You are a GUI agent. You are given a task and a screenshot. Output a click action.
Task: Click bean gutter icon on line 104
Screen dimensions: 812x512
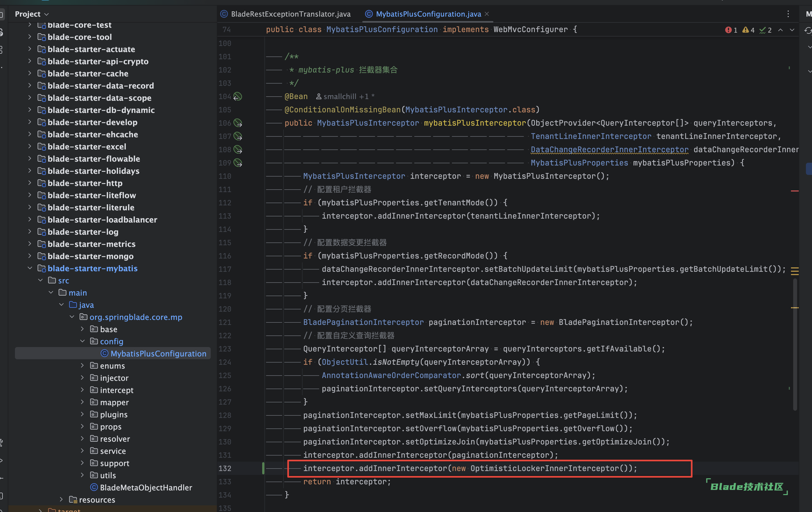(238, 97)
